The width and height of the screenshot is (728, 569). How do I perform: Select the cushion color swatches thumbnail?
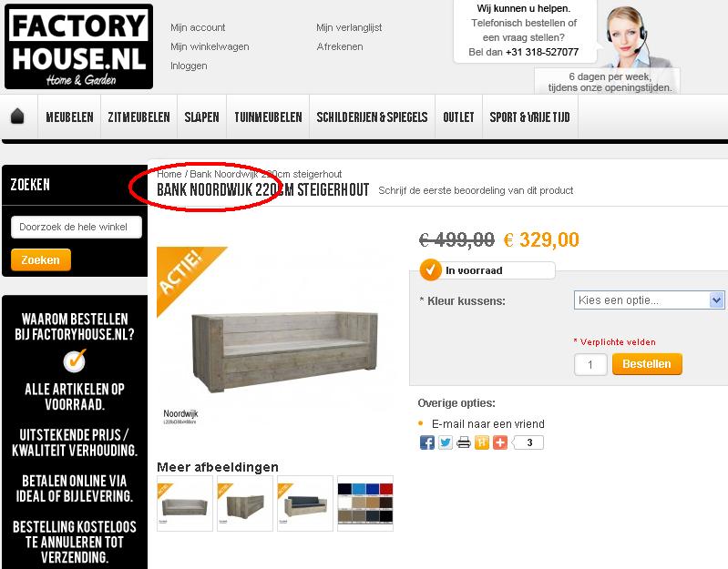pyautogui.click(x=365, y=503)
